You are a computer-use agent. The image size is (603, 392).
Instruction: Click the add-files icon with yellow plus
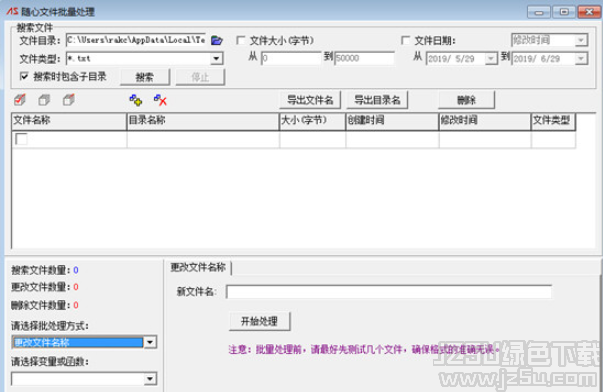135,100
